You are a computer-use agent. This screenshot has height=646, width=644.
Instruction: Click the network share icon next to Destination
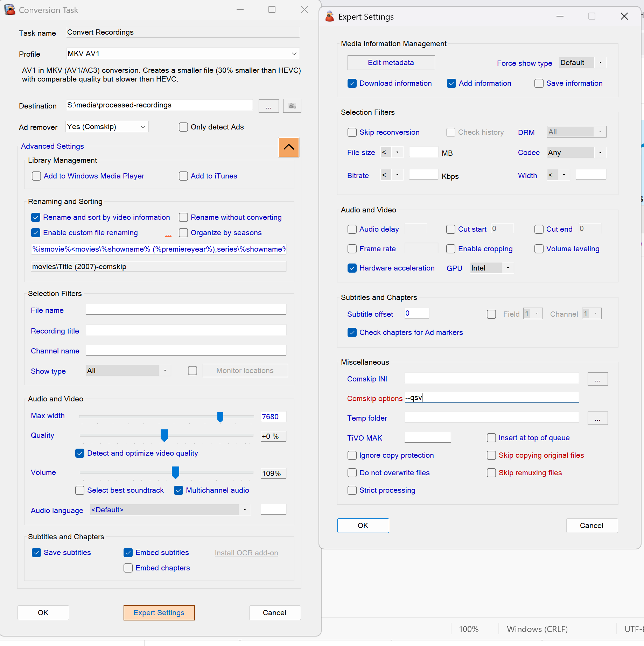[x=292, y=106]
